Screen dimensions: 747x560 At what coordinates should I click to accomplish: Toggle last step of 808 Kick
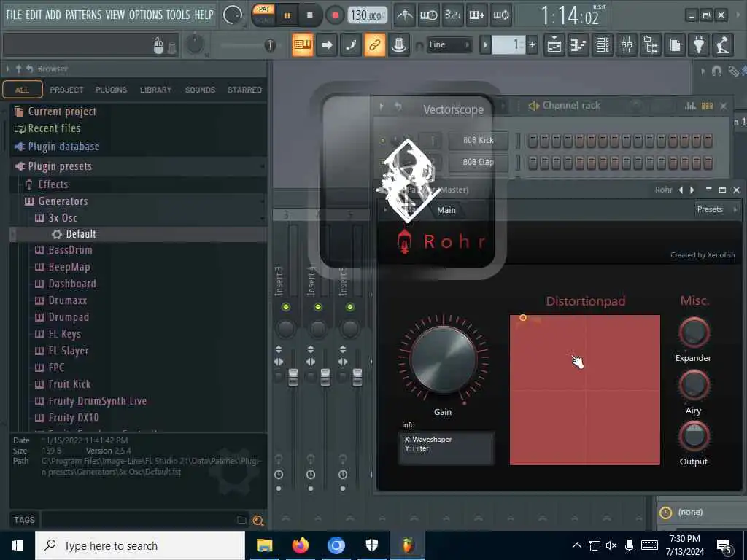tap(708, 141)
